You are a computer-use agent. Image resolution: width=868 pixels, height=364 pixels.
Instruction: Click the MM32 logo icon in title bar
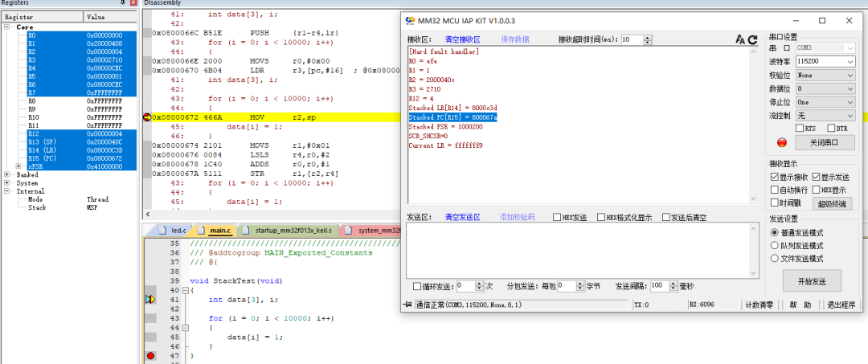(x=410, y=21)
